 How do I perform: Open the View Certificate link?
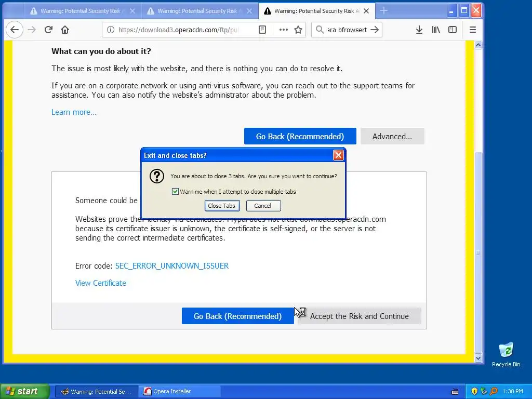[100, 283]
